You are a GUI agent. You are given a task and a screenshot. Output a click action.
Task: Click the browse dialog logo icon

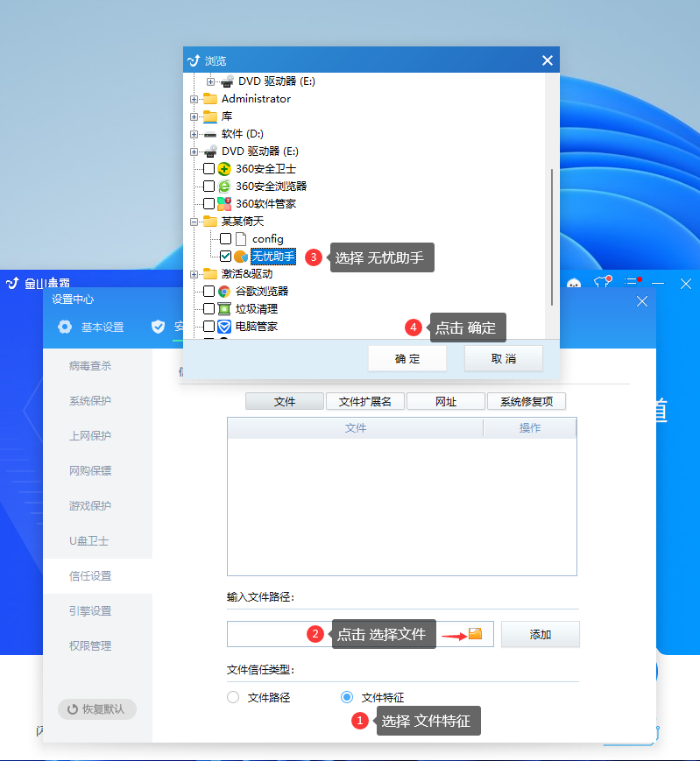[x=194, y=60]
